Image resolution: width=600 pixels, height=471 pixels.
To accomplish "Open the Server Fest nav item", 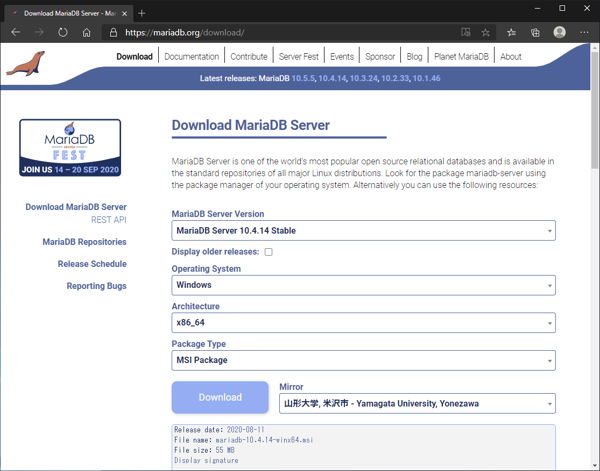I will tap(298, 57).
